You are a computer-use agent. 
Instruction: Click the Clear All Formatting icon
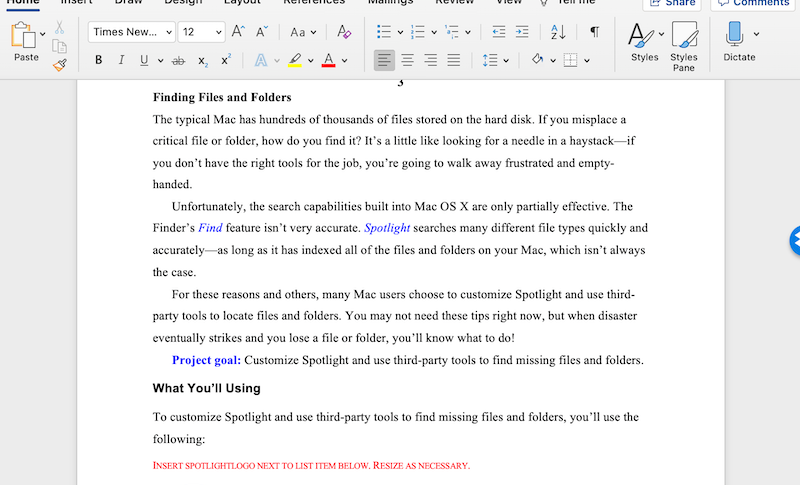[344, 32]
